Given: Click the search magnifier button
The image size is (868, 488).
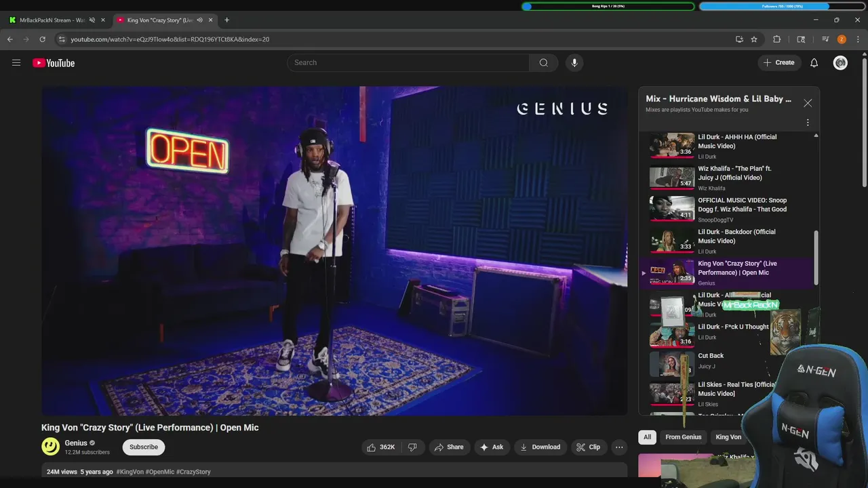Looking at the screenshot, I should (543, 63).
